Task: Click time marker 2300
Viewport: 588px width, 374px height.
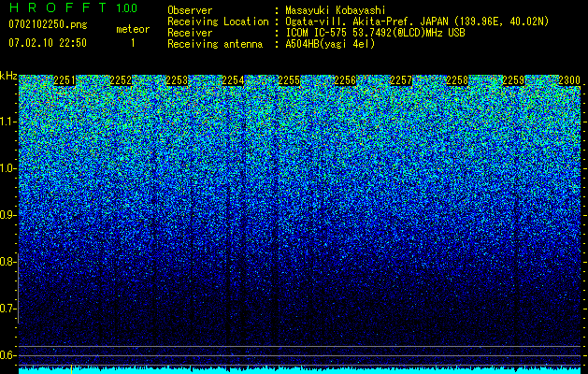Action: [569, 80]
